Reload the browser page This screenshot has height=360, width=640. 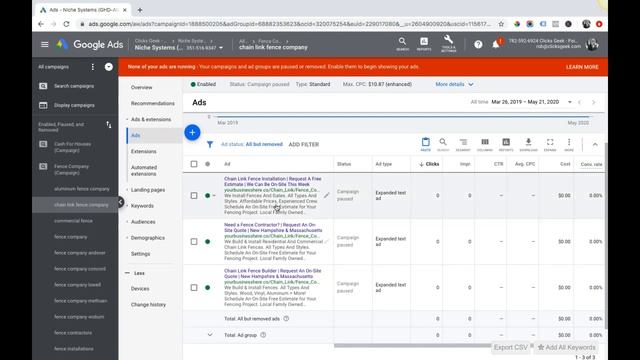click(67, 24)
